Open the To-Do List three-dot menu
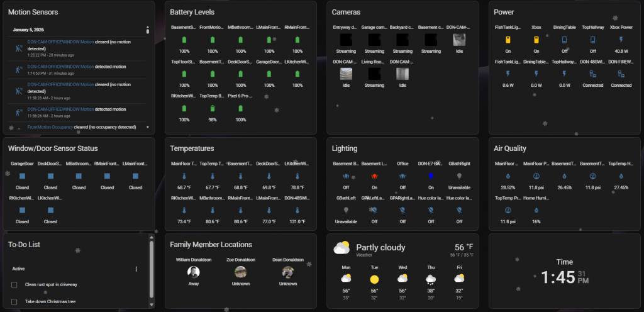This screenshot has height=312, width=644. click(136, 269)
